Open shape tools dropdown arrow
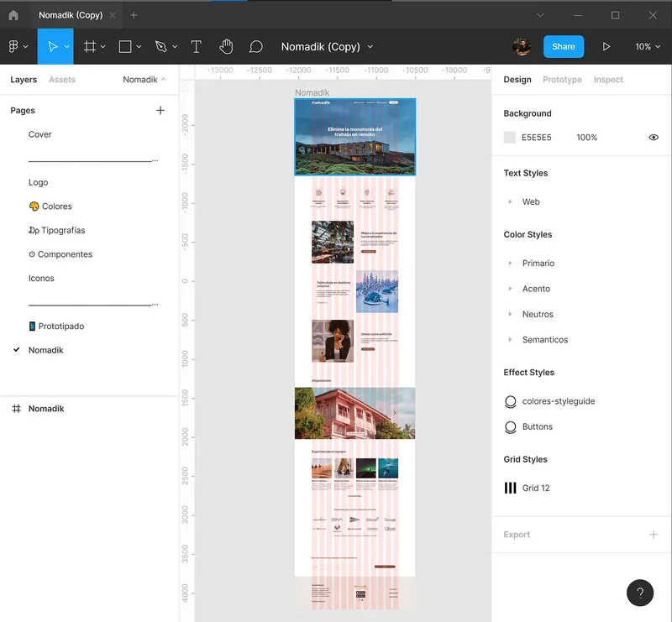The image size is (672, 622). [139, 47]
